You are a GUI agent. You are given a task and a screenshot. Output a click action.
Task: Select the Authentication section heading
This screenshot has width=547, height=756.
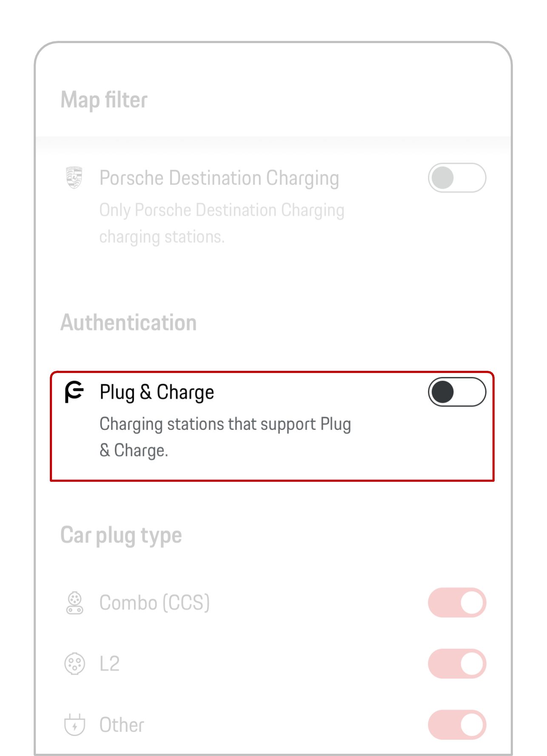(x=128, y=323)
